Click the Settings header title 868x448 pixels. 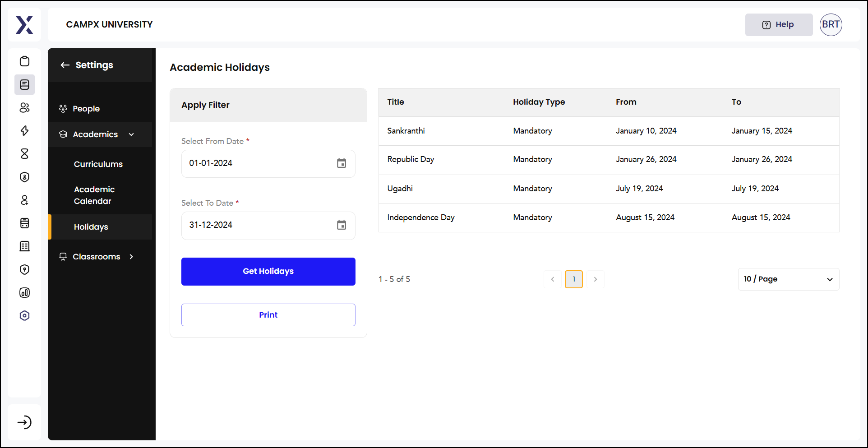point(94,65)
